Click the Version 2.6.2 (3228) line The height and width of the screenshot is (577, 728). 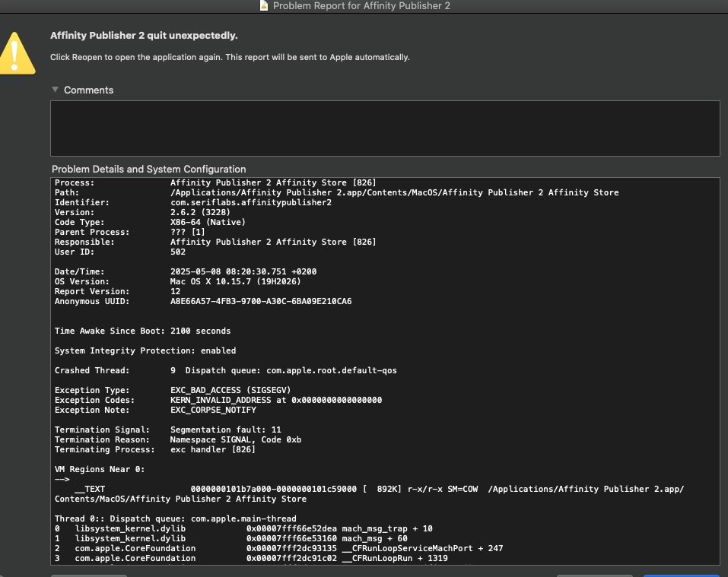pos(142,212)
